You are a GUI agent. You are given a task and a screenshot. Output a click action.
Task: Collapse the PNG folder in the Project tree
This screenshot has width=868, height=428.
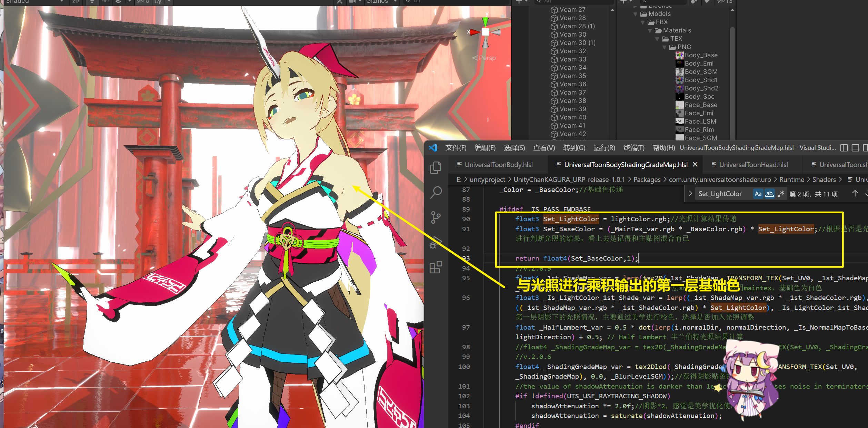point(664,47)
